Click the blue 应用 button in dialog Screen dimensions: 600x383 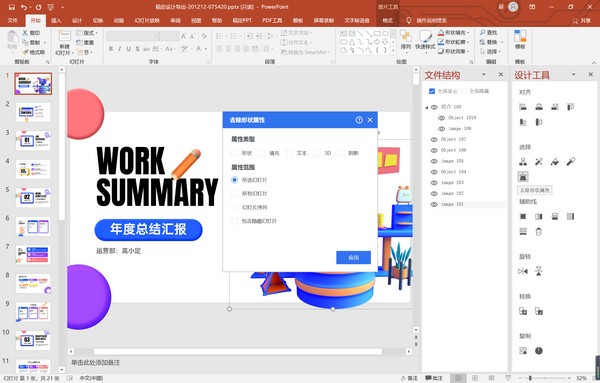(x=354, y=258)
